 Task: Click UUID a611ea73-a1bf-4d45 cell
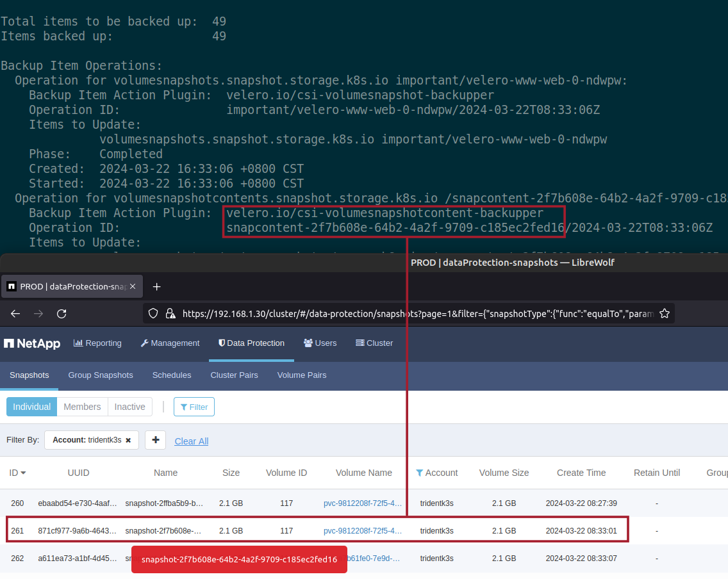point(78,559)
